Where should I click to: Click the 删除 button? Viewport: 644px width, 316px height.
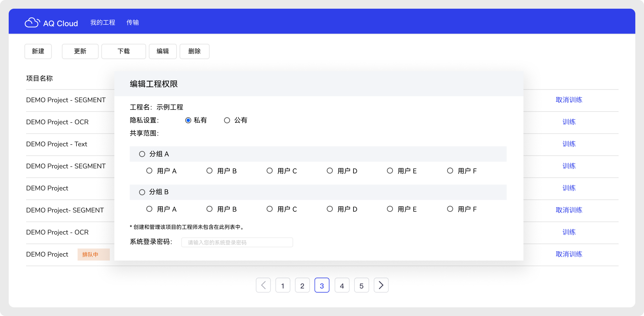[x=194, y=51]
